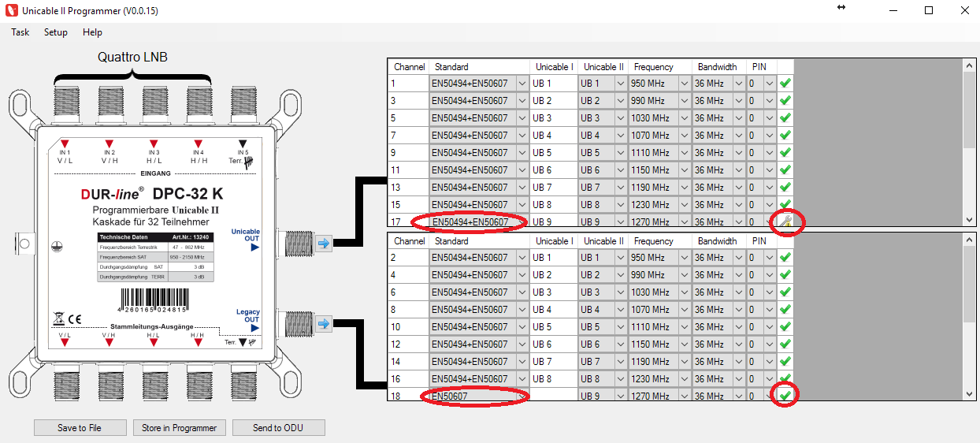Expand the PIN dropdown for channel 10
The width and height of the screenshot is (980, 443).
click(x=769, y=327)
